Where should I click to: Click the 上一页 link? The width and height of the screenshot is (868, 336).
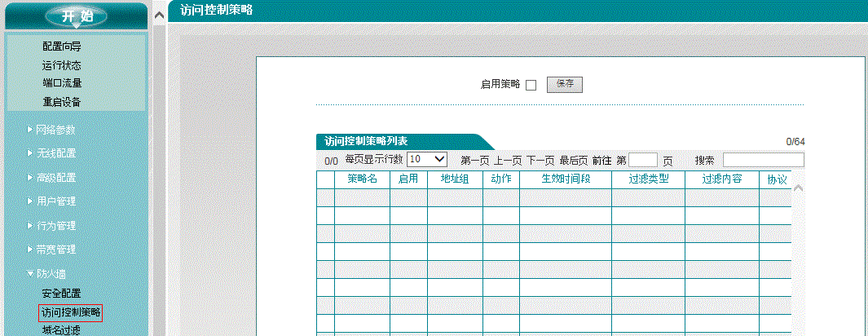click(508, 161)
